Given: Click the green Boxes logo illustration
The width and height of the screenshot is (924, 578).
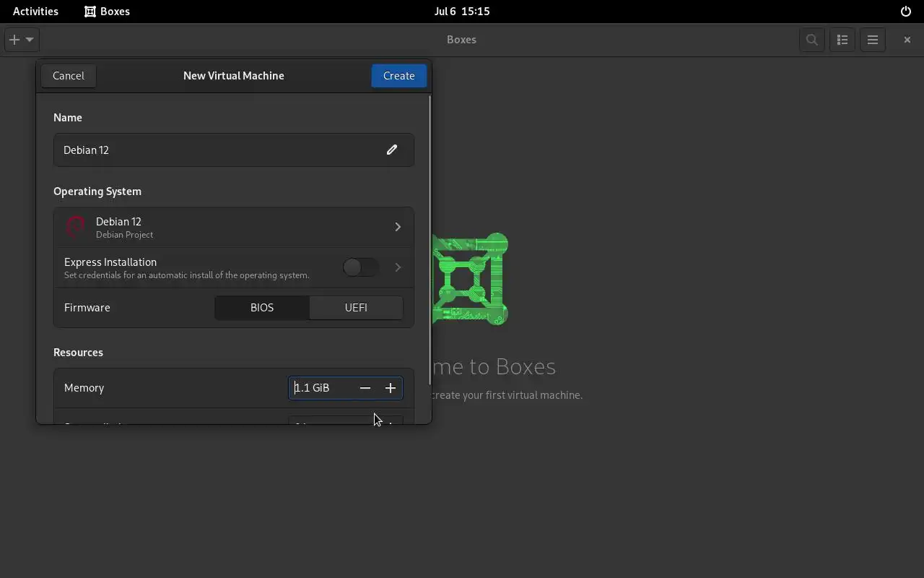Looking at the screenshot, I should click(471, 279).
